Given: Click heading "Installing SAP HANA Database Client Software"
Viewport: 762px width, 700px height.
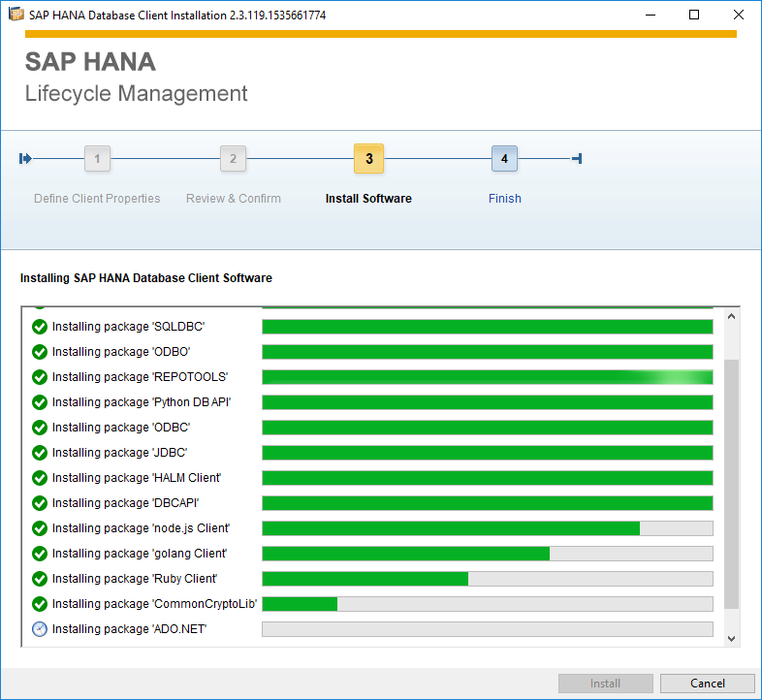Looking at the screenshot, I should tap(145, 278).
